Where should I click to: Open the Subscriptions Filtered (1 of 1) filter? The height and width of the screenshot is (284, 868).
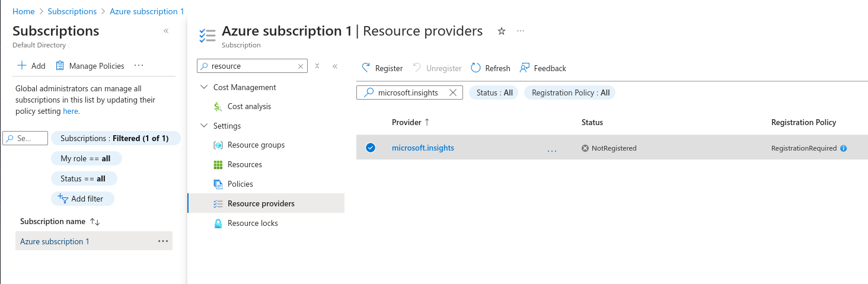116,138
